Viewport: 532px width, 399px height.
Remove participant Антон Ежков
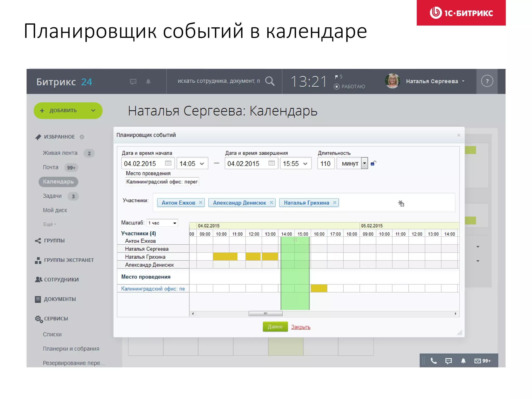click(201, 203)
